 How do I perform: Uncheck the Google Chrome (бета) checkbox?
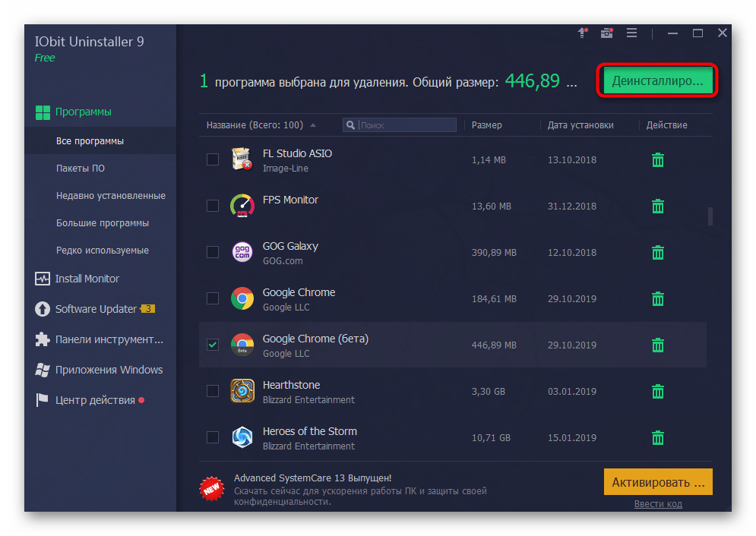point(213,345)
